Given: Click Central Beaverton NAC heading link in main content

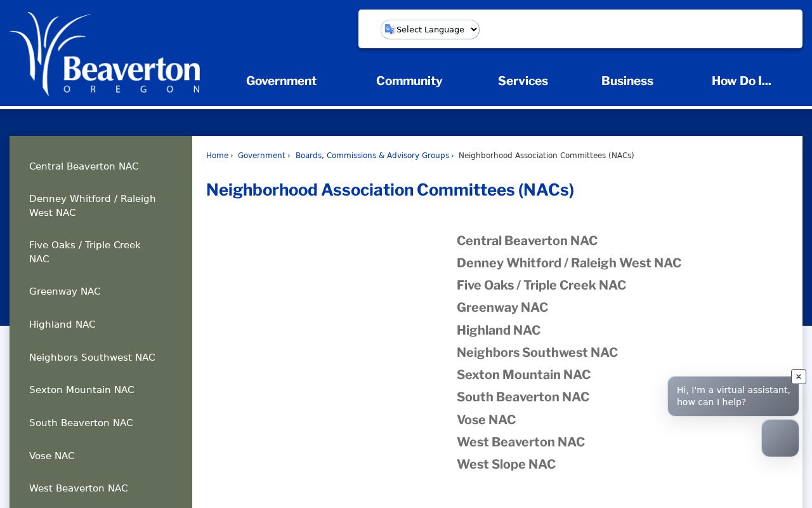Looking at the screenshot, I should point(527,241).
